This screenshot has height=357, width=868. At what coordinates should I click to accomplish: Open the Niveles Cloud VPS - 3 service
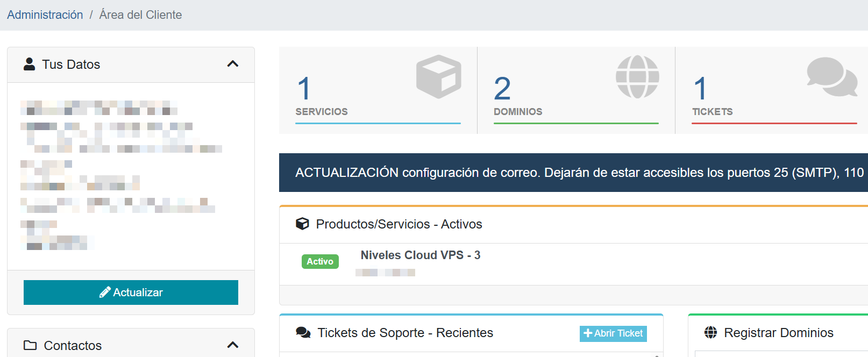pyautogui.click(x=420, y=255)
